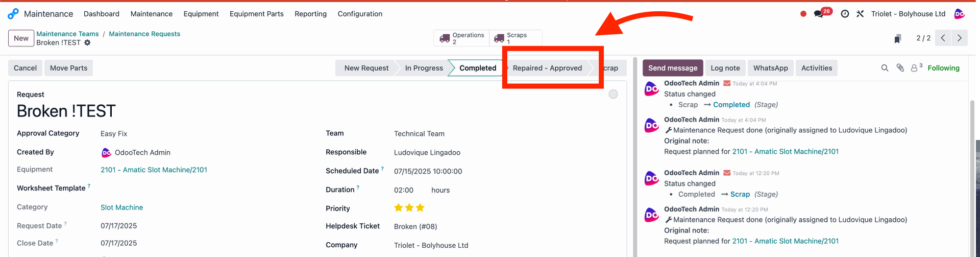The image size is (980, 257).
Task: Open the activities clock icon
Action: (845, 14)
